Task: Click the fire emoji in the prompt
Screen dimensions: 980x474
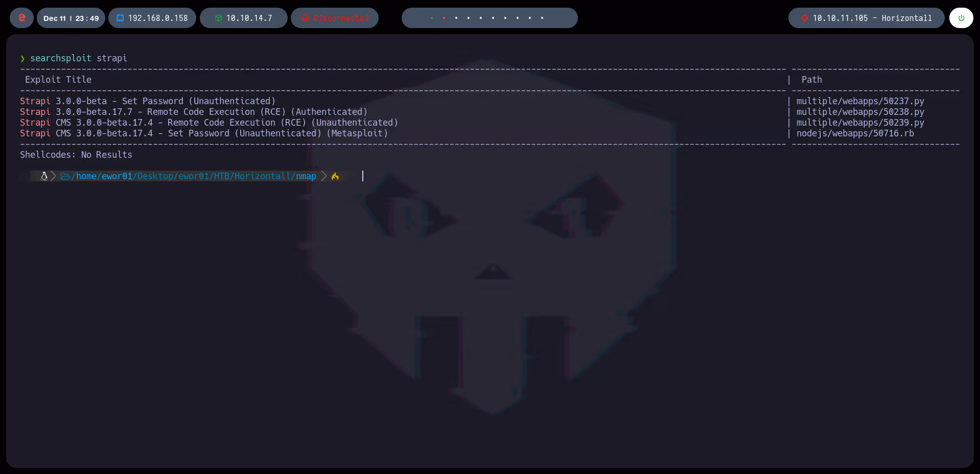Action: 335,177
